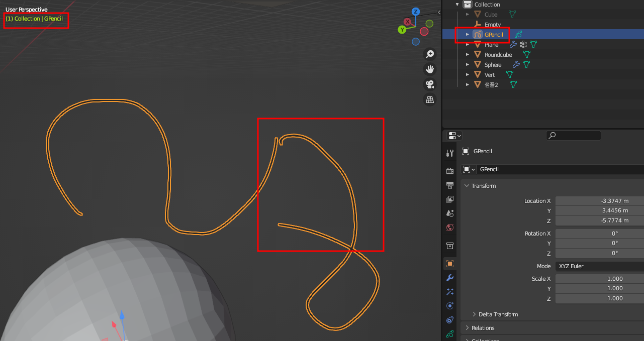
Task: Click the Plane mesh data icon in outliner
Action: pos(533,45)
